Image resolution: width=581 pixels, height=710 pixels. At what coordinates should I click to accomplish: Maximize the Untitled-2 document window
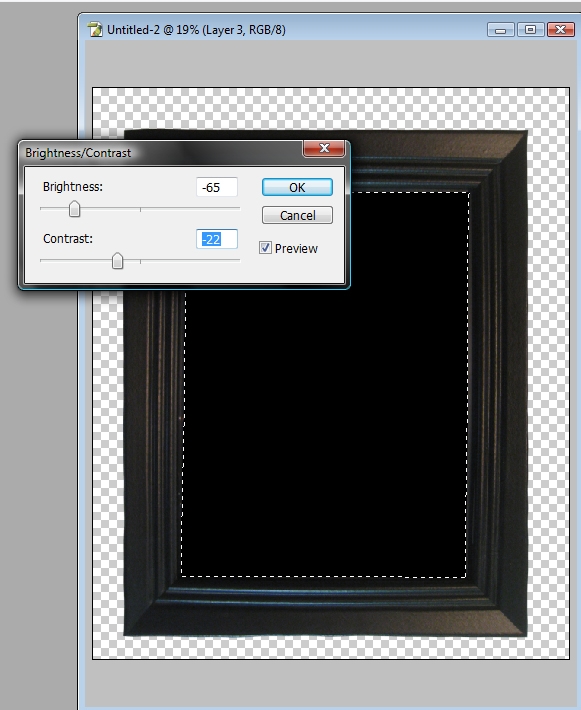530,30
